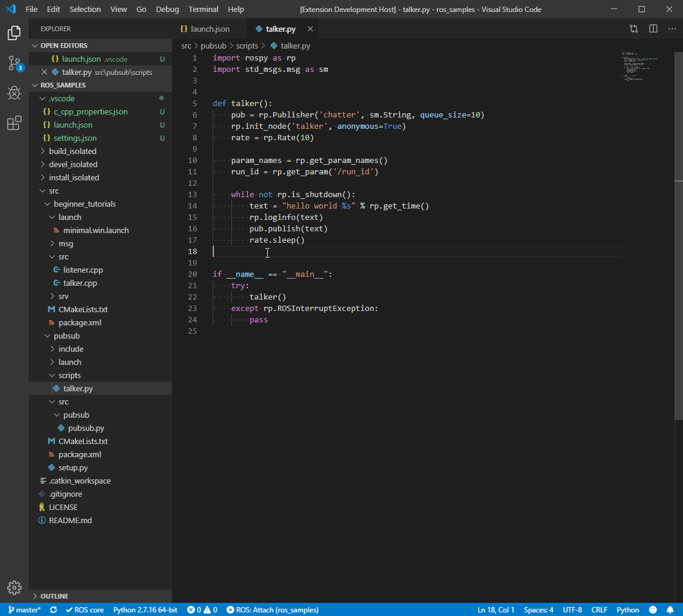This screenshot has height=616, width=683.
Task: Open the Extensions view icon
Action: pyautogui.click(x=14, y=123)
